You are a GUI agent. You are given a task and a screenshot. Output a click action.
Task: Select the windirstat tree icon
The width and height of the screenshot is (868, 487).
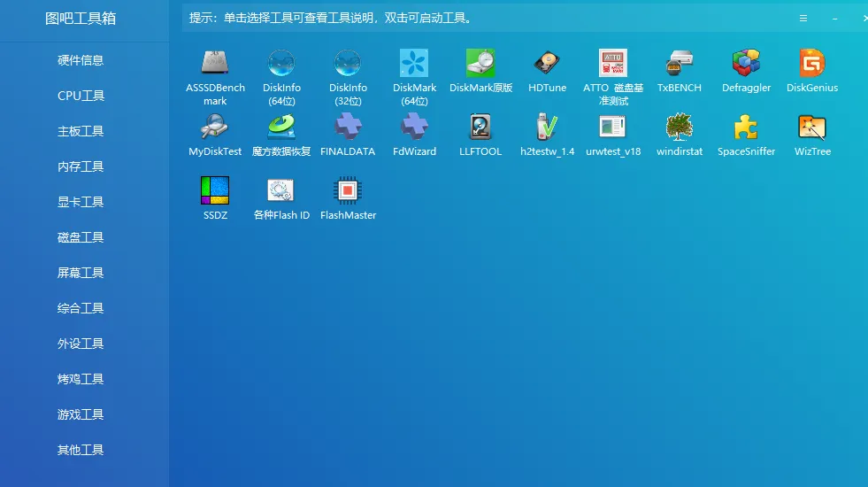tap(680, 127)
